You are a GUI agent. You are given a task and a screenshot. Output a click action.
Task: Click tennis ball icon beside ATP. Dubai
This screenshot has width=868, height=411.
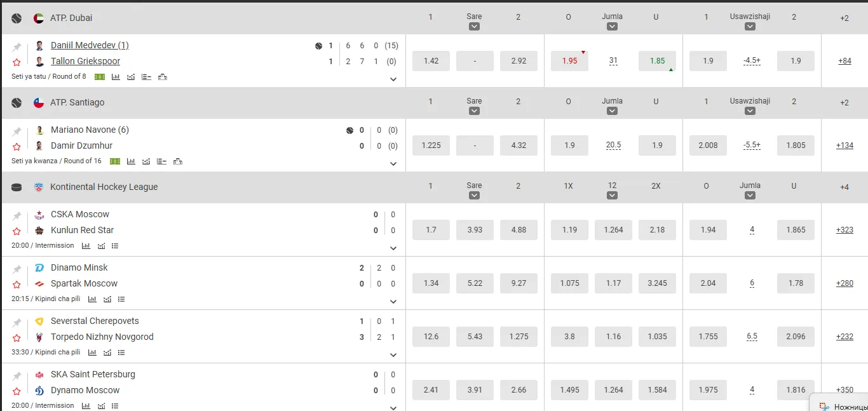(17, 18)
